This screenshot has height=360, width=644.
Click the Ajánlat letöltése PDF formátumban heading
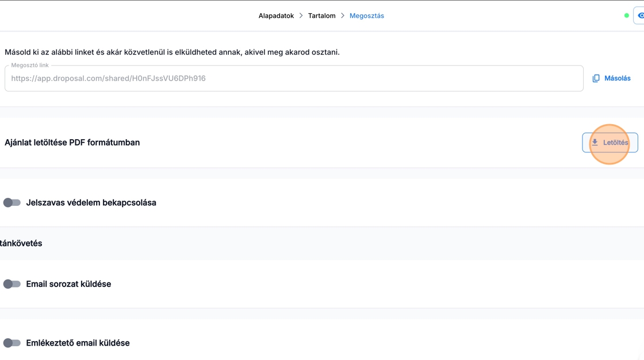pyautogui.click(x=72, y=143)
